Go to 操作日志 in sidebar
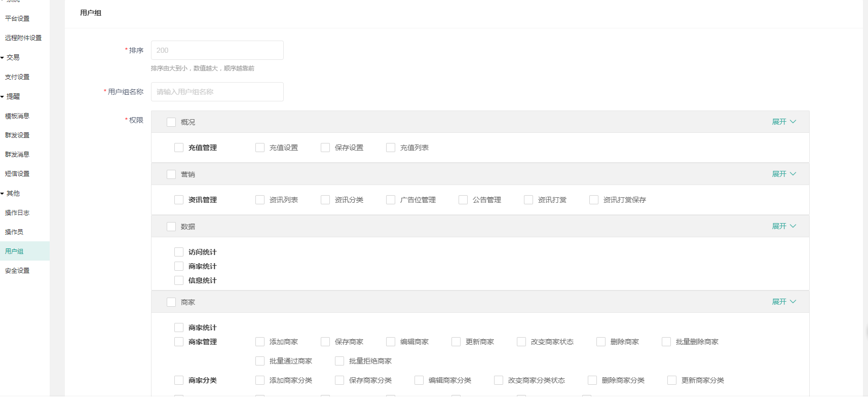The image size is (868, 400). (17, 213)
